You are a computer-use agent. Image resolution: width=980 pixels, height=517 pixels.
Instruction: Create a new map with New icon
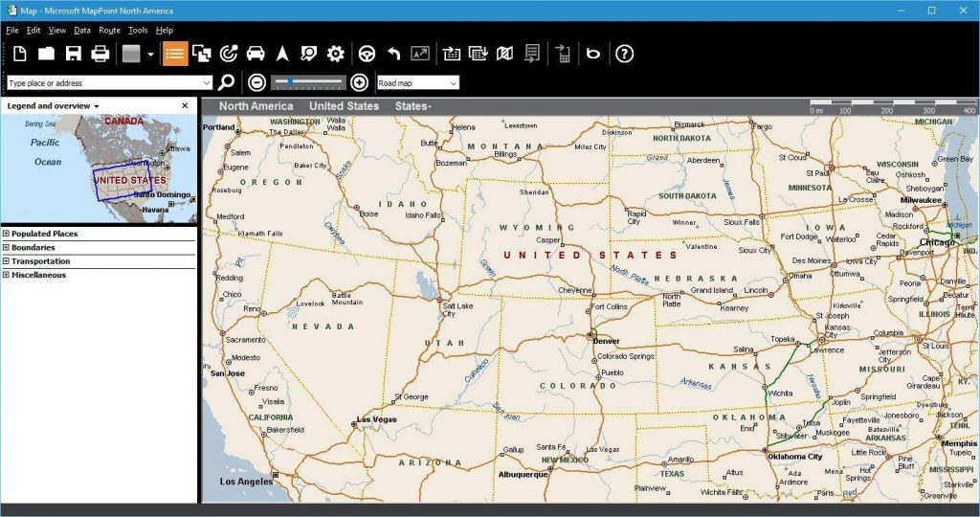pos(19,54)
